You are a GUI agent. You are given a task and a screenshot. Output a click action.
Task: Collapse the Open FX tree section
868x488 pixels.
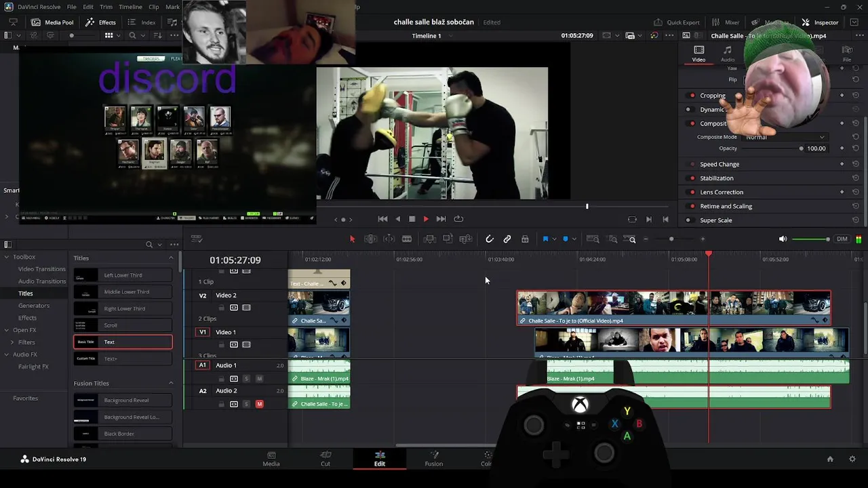[x=6, y=330]
